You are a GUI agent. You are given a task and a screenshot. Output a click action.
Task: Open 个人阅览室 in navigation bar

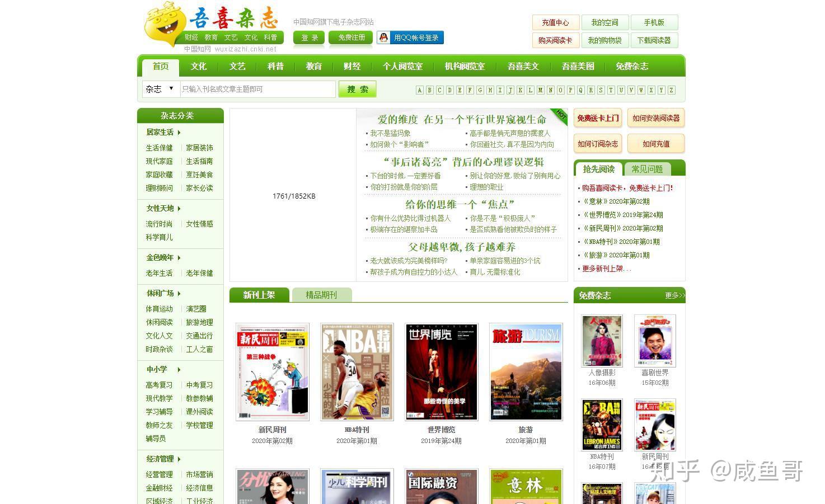coord(402,67)
